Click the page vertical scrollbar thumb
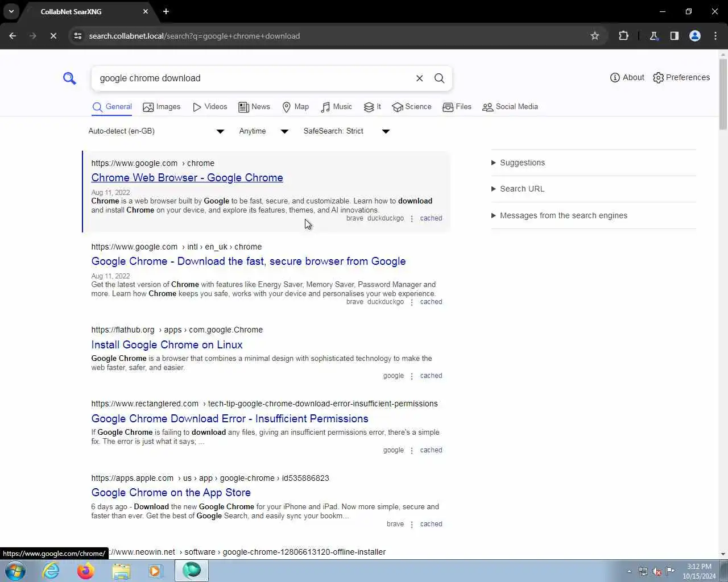The image size is (728, 582). [723, 94]
